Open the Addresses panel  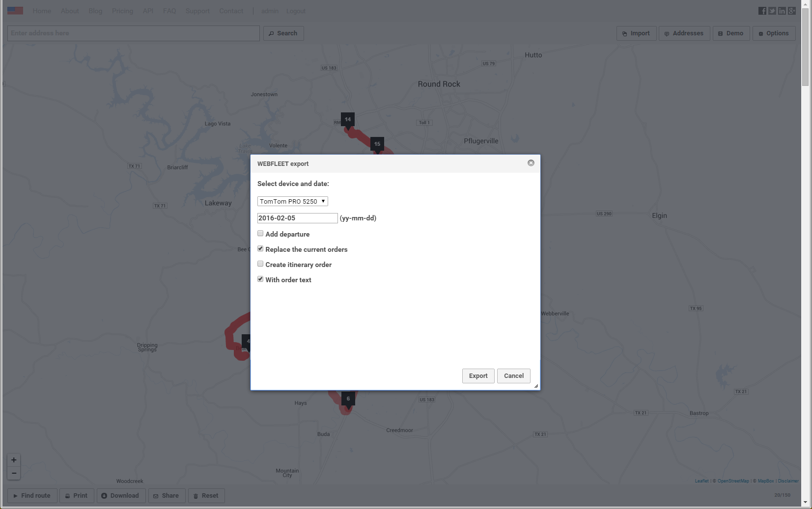point(684,33)
